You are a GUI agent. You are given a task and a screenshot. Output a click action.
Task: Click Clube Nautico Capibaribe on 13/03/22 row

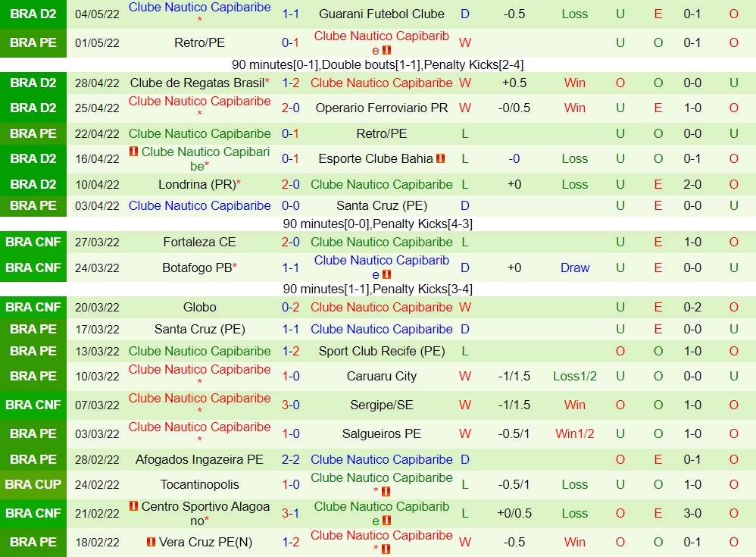tap(200, 351)
